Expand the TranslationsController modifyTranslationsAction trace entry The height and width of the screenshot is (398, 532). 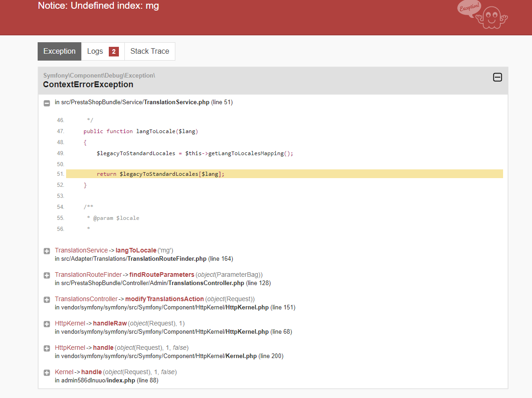click(x=47, y=300)
